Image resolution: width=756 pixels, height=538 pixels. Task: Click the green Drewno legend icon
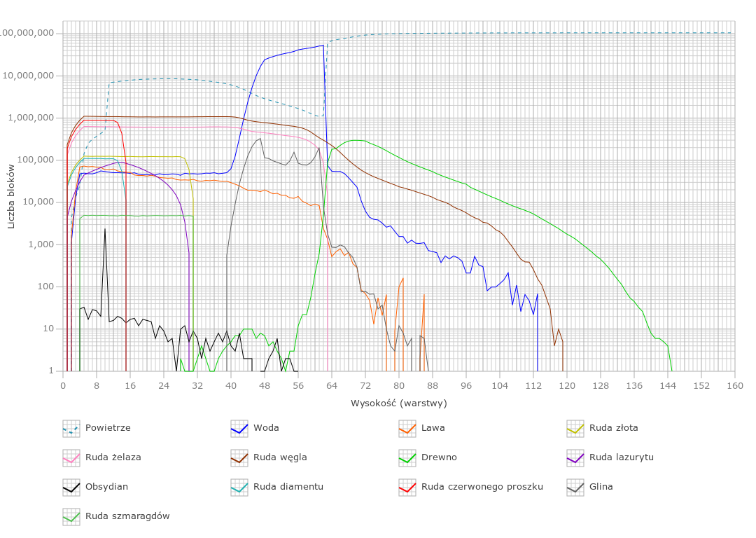pos(407,457)
